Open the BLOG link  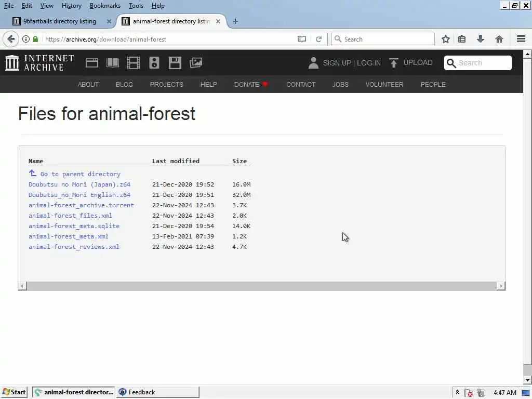124,85
